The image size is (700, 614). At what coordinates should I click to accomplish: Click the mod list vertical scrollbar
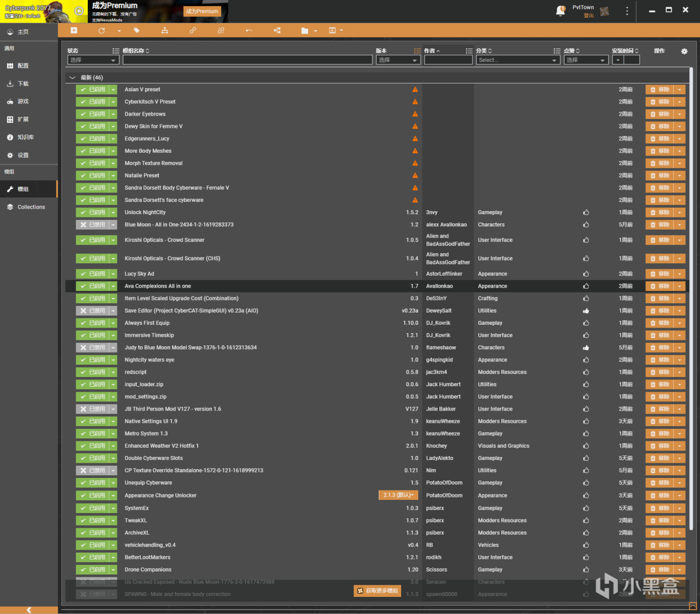pyautogui.click(x=691, y=298)
